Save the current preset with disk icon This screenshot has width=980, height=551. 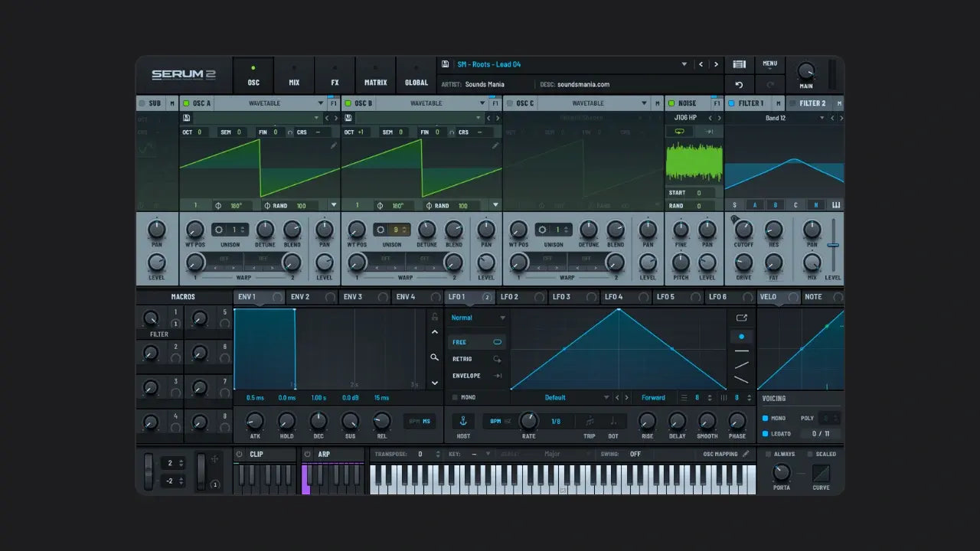446,64
